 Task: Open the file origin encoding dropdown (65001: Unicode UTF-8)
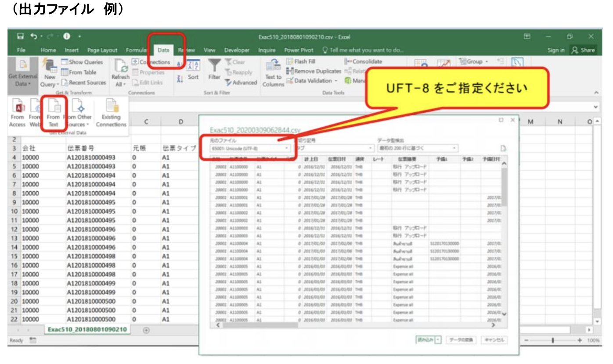[x=249, y=149]
